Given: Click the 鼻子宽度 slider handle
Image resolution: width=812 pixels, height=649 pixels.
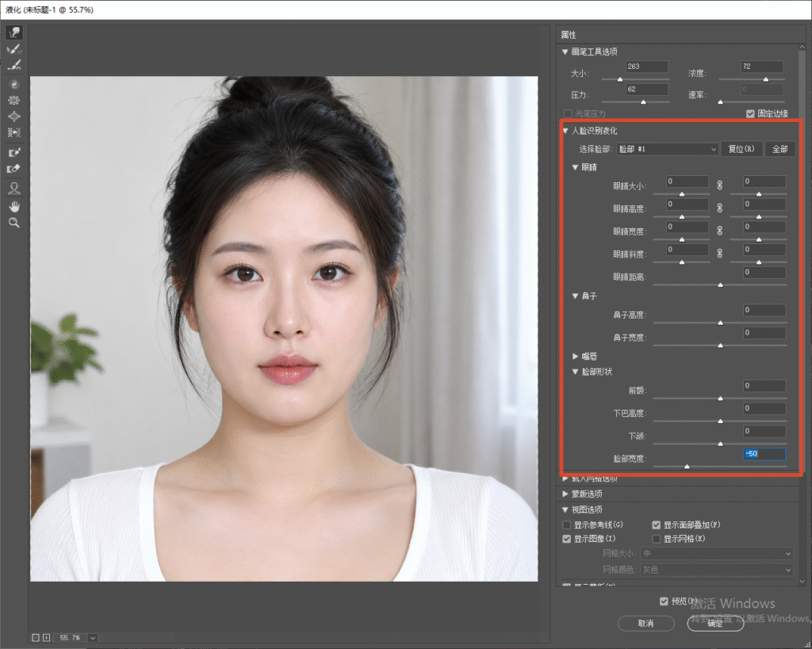Looking at the screenshot, I should click(720, 345).
